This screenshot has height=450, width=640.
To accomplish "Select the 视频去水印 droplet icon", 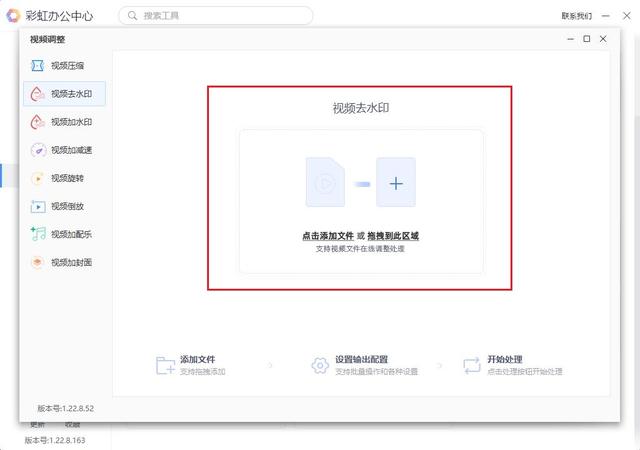I will click(x=37, y=94).
